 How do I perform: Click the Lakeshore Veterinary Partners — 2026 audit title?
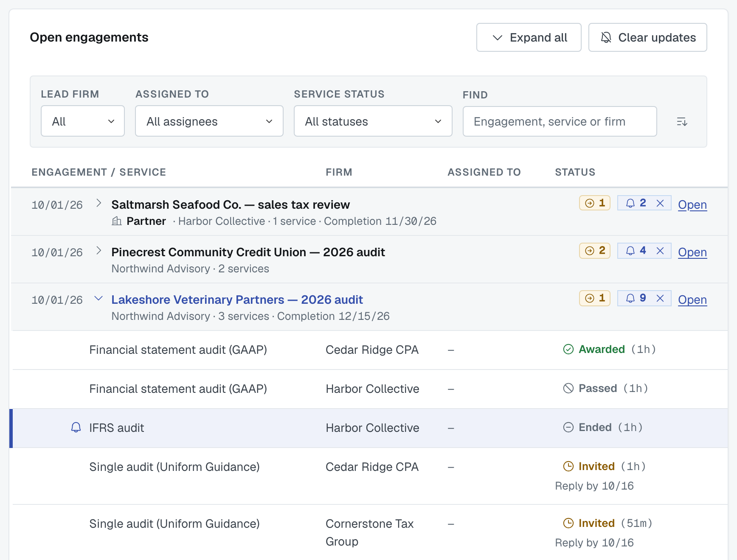click(x=237, y=300)
